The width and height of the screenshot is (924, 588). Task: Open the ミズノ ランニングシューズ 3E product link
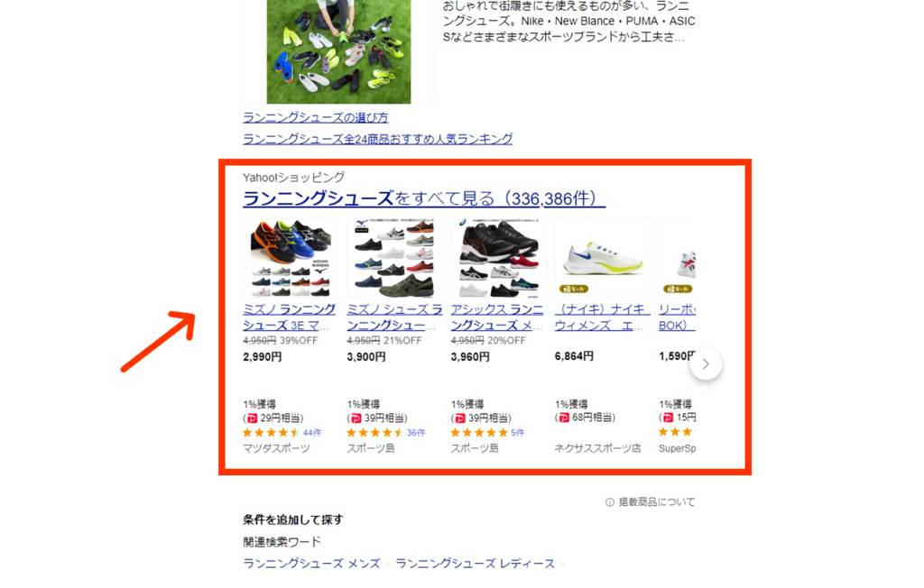pos(290,317)
